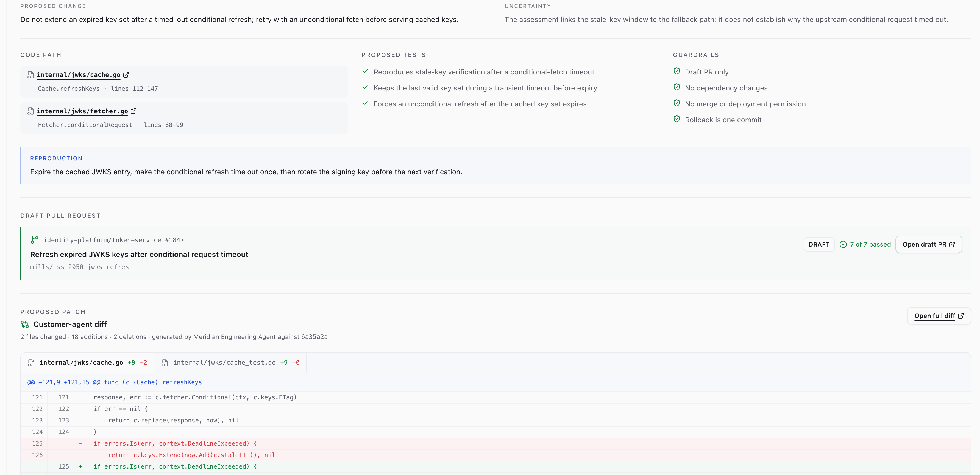The width and height of the screenshot is (980, 475).
Task: Click 'Cache.refreshKeys · lines 112–147' text
Action: [x=98, y=89]
